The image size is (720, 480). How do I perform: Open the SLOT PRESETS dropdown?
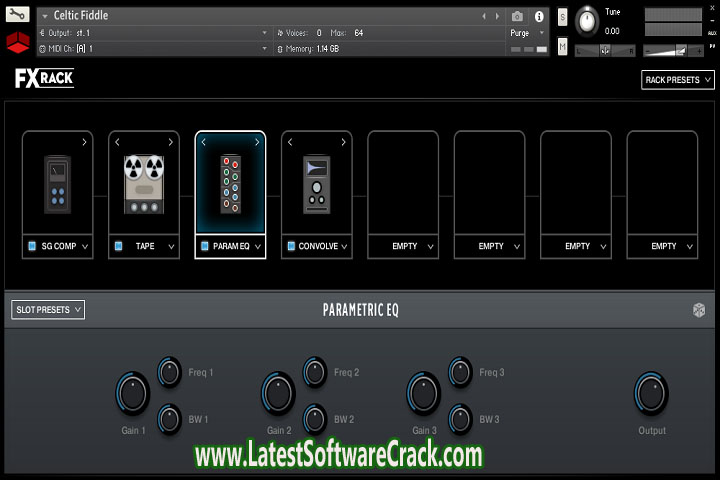pyautogui.click(x=48, y=310)
